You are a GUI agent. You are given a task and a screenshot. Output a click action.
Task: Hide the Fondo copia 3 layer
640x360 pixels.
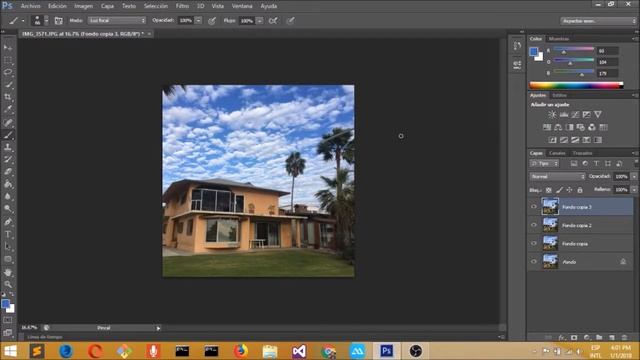point(533,207)
